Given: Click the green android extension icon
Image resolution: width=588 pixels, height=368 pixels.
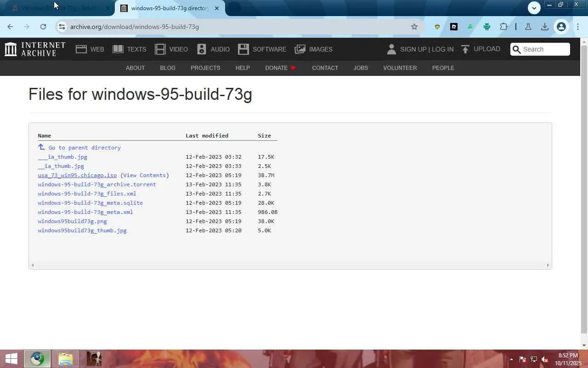Looking at the screenshot, I should tap(487, 27).
